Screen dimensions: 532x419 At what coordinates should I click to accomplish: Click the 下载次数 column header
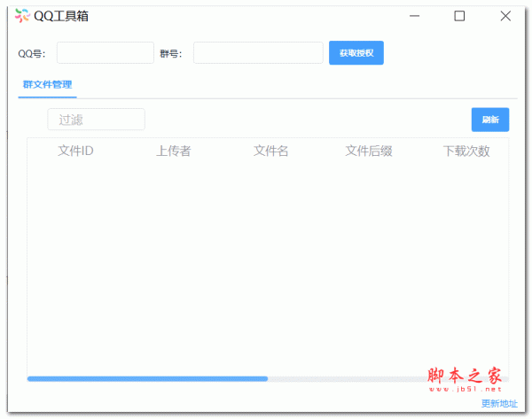coord(466,151)
